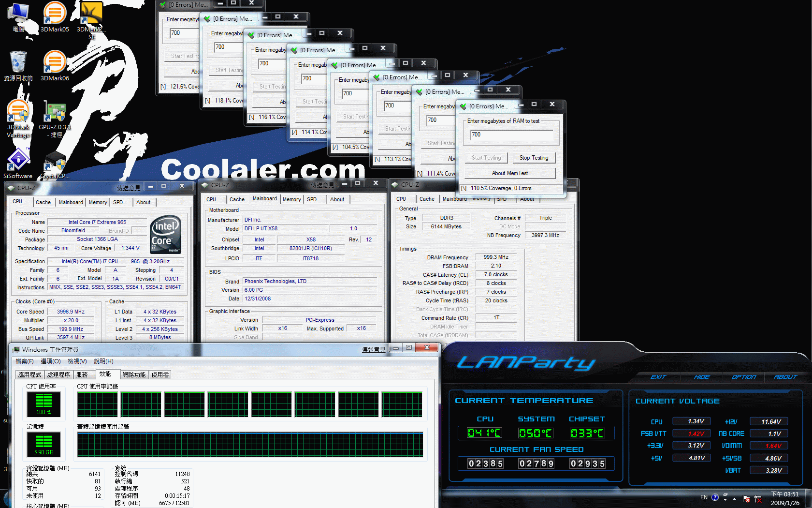Show hidden tray icons with the arrow
The image size is (812, 508).
click(734, 499)
